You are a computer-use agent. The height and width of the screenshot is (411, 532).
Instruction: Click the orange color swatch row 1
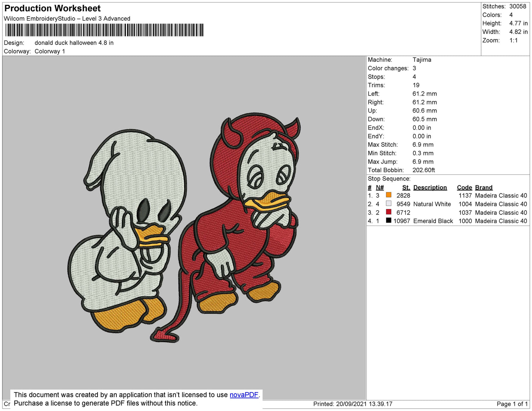(388, 195)
